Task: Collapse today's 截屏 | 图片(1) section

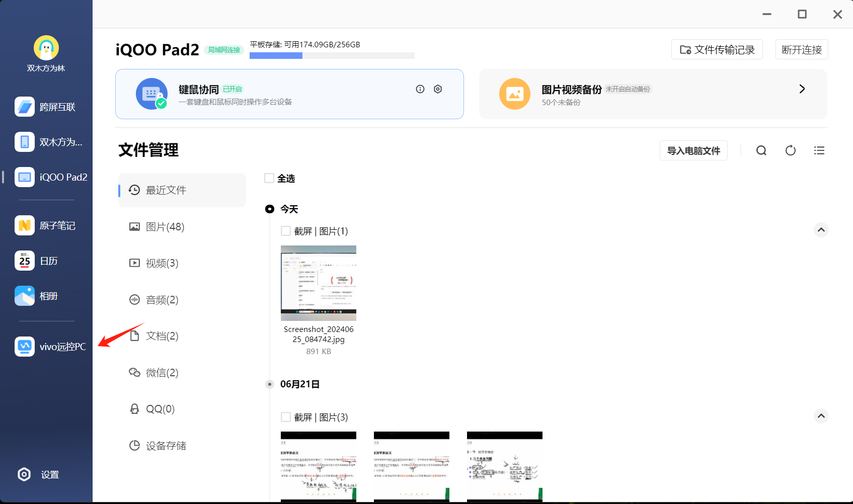Action: tap(821, 230)
